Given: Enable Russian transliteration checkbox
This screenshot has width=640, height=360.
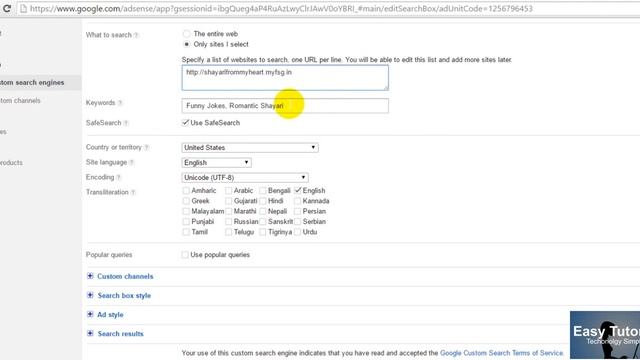Looking at the screenshot, I should click(229, 222).
